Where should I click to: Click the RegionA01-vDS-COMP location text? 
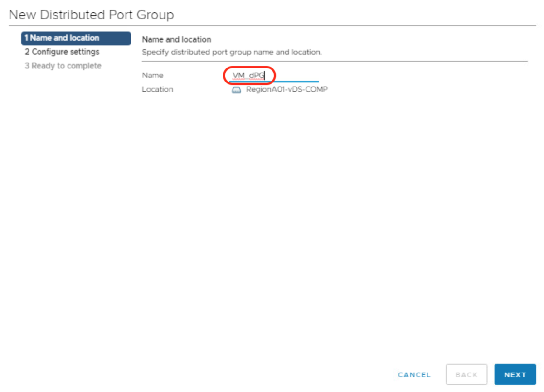coord(287,89)
